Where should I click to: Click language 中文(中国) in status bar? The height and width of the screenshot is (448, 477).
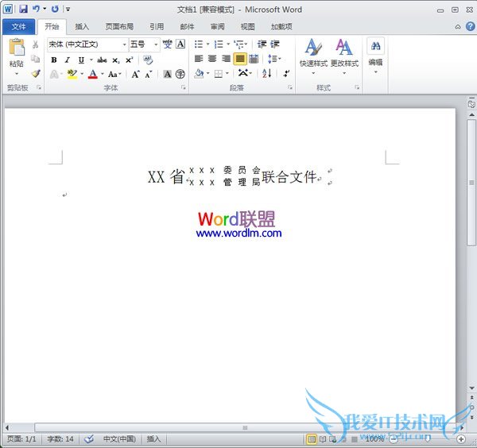pyautogui.click(x=119, y=439)
